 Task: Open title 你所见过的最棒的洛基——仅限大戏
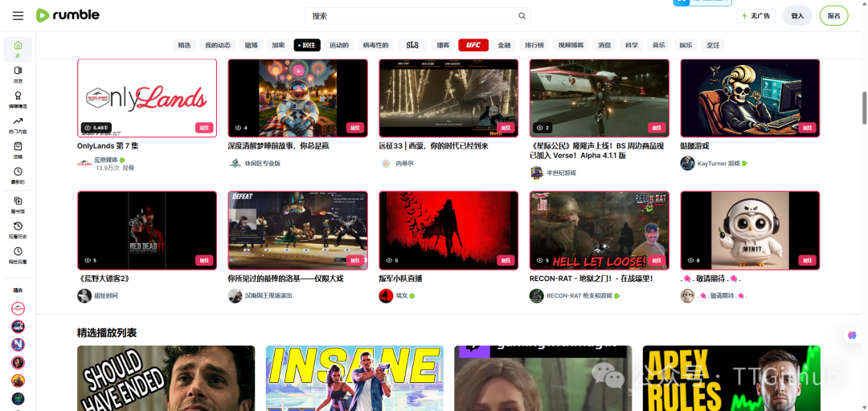click(285, 279)
